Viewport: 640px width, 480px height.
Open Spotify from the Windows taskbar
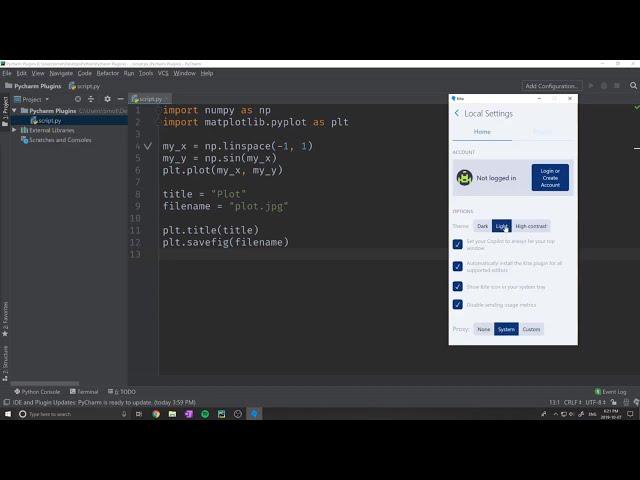click(x=205, y=414)
